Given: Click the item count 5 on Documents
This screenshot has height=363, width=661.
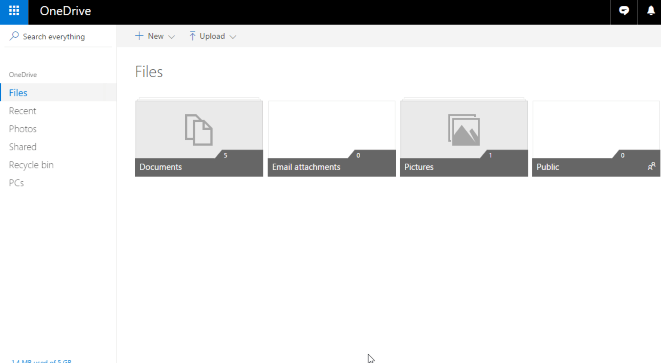Looking at the screenshot, I should pos(226,156).
